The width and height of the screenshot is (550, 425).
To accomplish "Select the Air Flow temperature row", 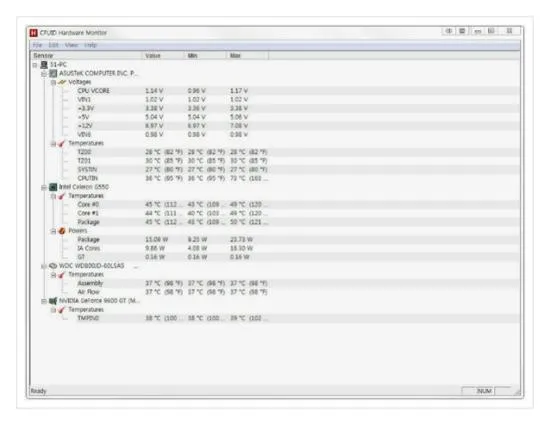I will [275, 292].
